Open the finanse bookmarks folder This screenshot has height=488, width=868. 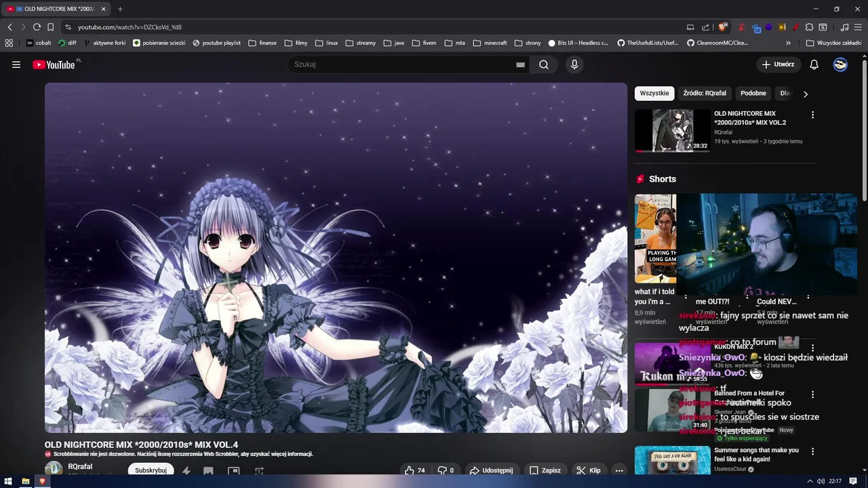(x=262, y=43)
